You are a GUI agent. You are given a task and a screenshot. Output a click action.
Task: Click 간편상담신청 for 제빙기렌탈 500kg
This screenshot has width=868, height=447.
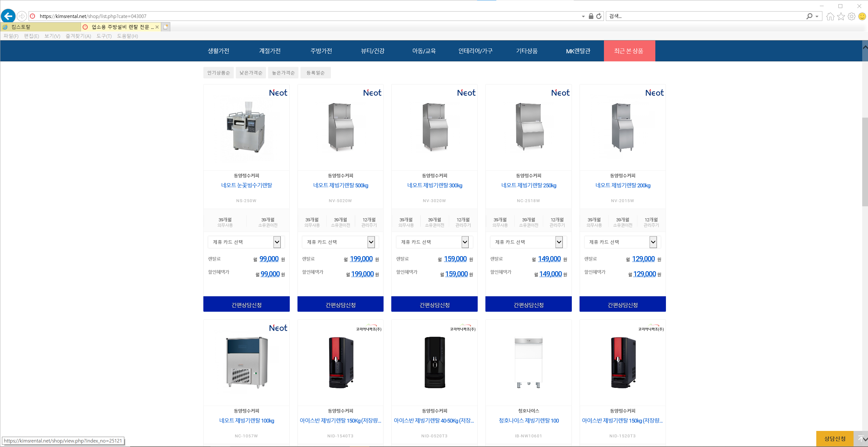[340, 304]
